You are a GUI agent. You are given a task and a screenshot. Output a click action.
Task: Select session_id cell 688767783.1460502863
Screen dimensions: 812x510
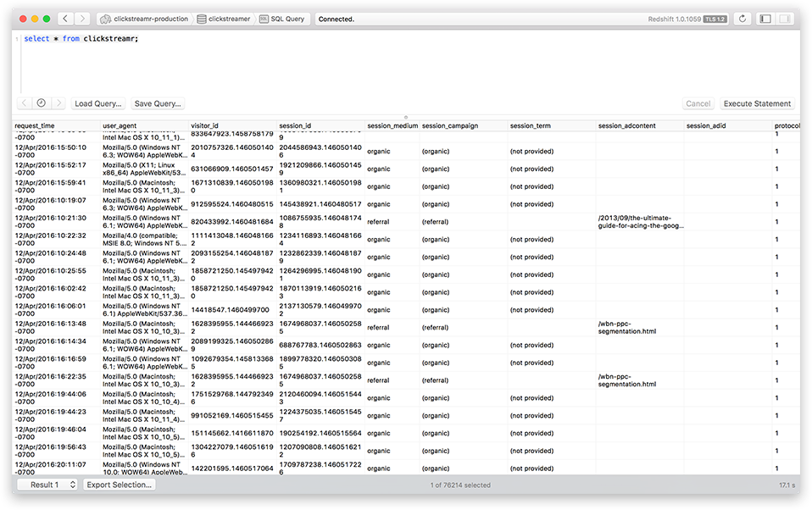[320, 345]
